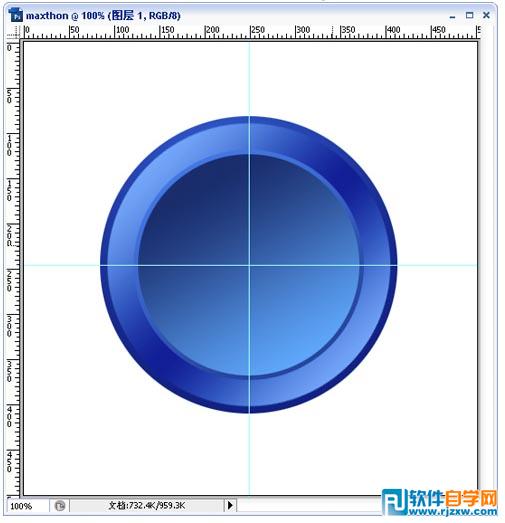Click the 400 mark on the horizontal ruler
This screenshot has width=505, height=523.
pos(393,30)
